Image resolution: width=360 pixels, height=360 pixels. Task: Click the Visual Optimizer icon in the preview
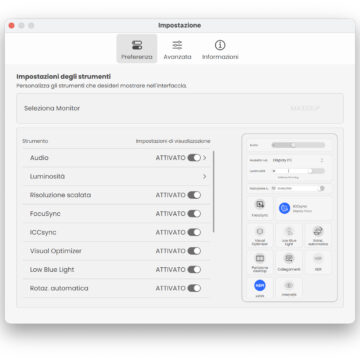tap(260, 231)
